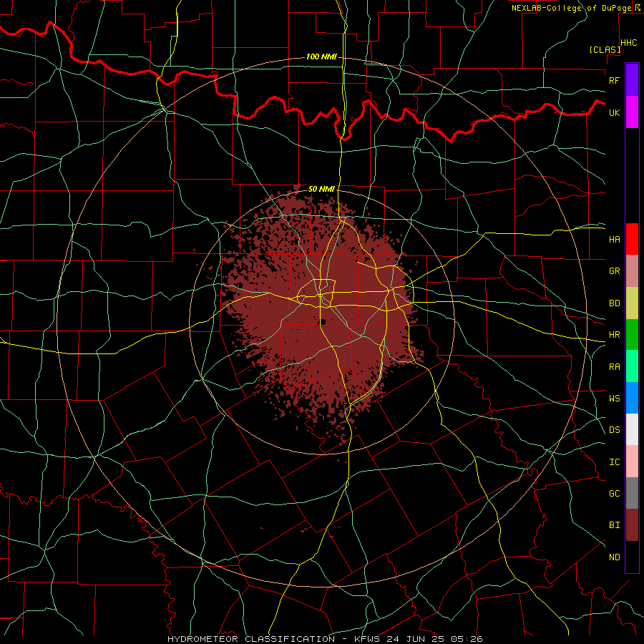Click the HR legend label
Image resolution: width=644 pixels, height=644 pixels.
(x=614, y=335)
